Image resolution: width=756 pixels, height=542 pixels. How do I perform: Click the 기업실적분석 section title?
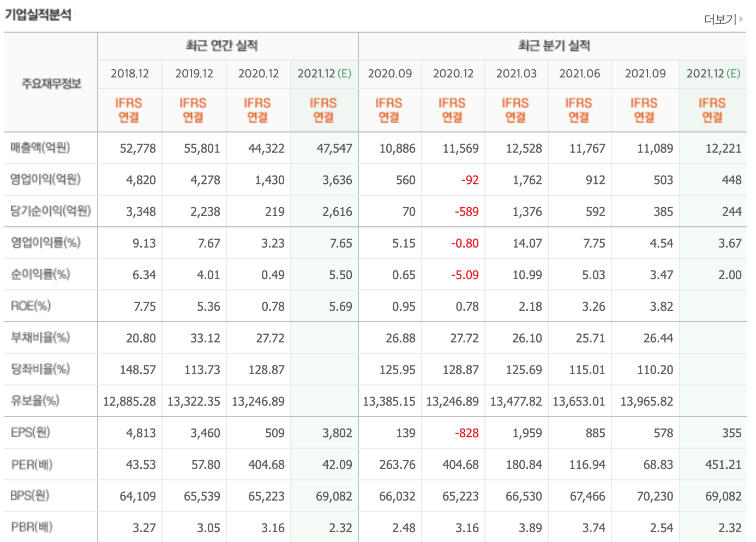38,15
